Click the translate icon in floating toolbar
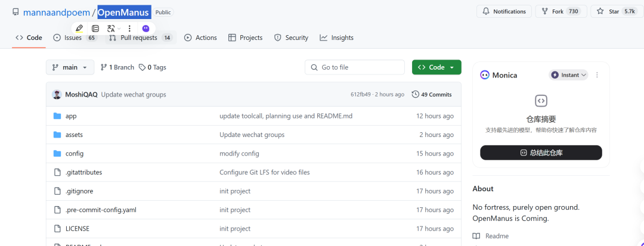The width and height of the screenshot is (644, 246). (x=111, y=28)
